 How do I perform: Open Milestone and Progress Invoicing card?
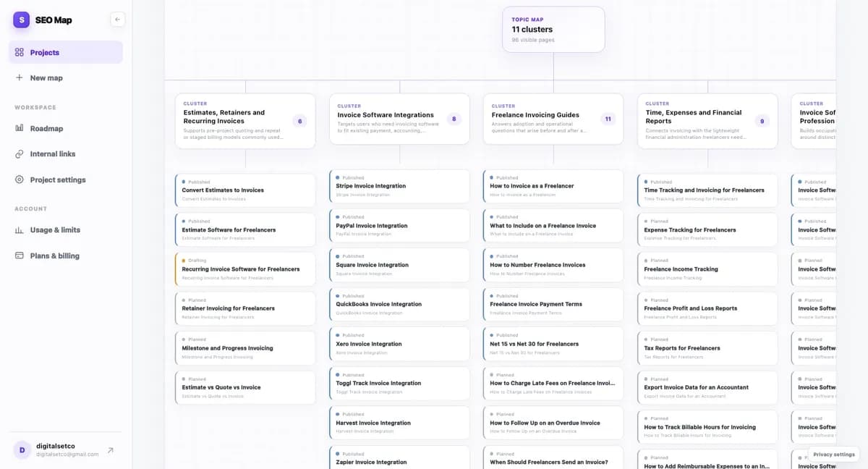[x=245, y=348]
